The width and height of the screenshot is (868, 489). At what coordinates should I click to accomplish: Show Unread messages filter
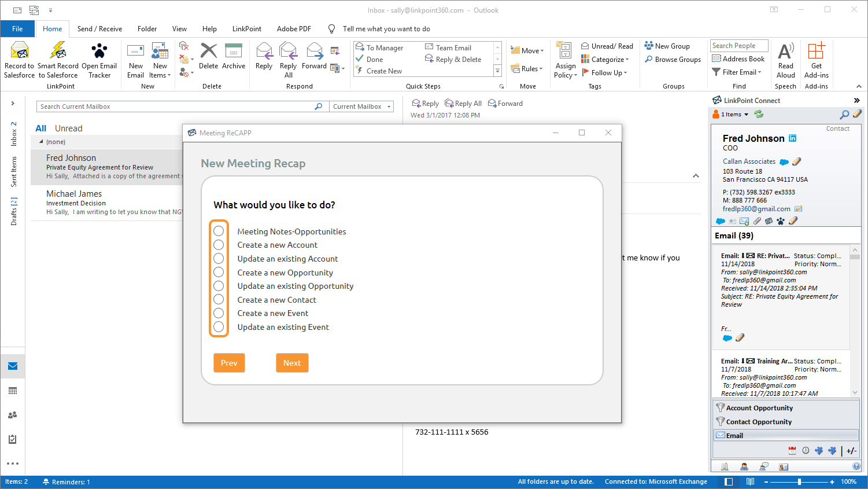tap(68, 128)
